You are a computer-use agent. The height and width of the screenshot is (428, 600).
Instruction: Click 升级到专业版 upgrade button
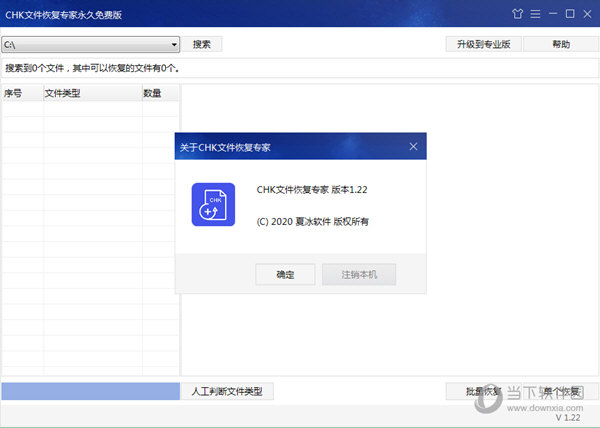(x=484, y=44)
